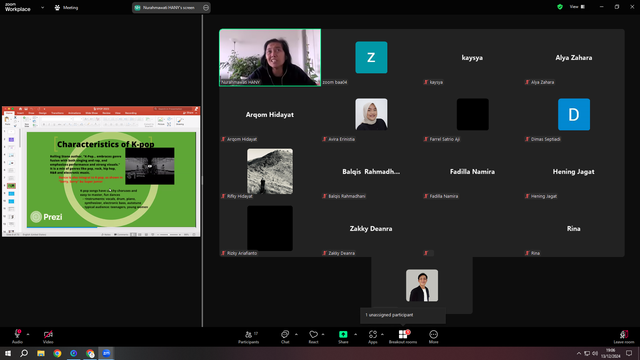Click the green encryption shield icon
Image resolution: width=640 pixels, height=360 pixels.
click(x=560, y=7)
